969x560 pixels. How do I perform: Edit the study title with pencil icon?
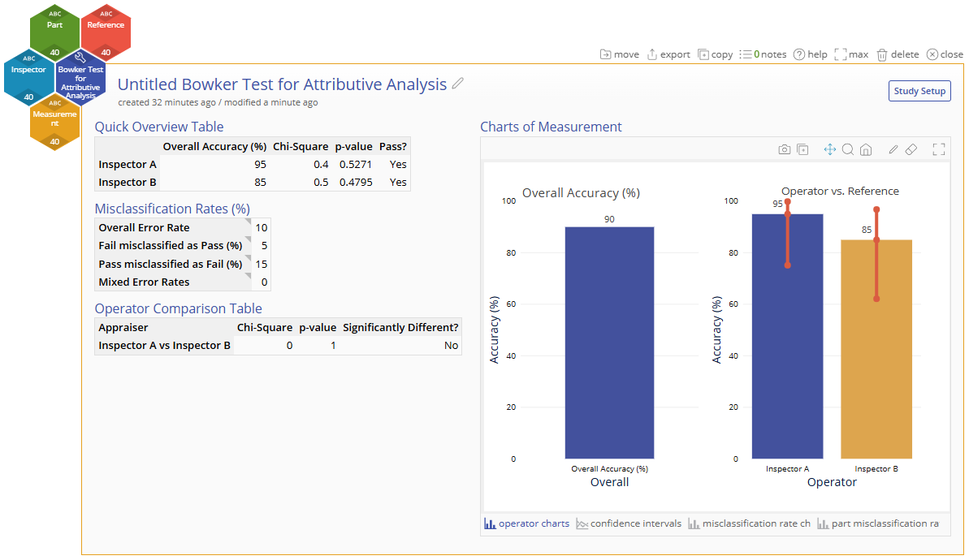pyautogui.click(x=457, y=84)
